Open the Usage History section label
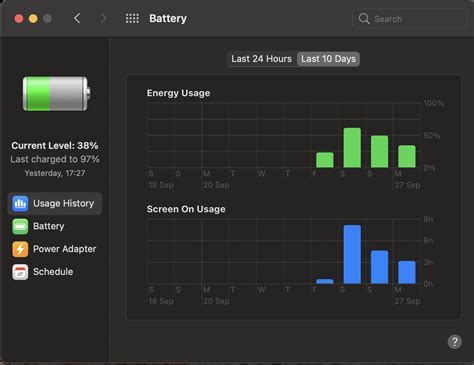The height and width of the screenshot is (365, 474). point(64,203)
